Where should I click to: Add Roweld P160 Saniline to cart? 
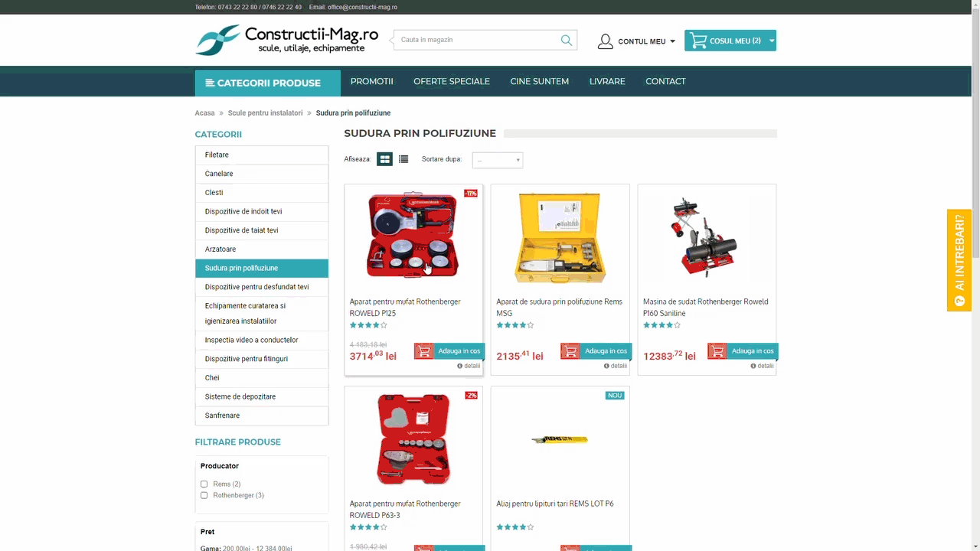coord(743,351)
